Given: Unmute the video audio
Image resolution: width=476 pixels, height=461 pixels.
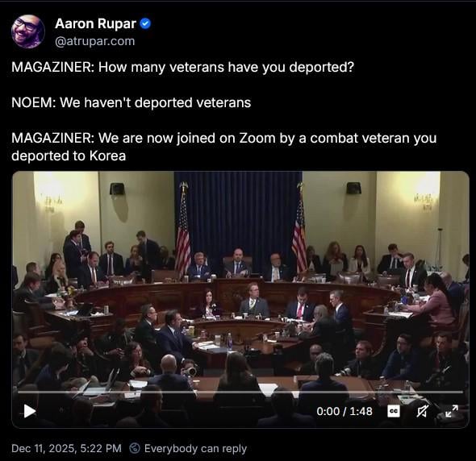Looking at the screenshot, I should click(x=422, y=411).
